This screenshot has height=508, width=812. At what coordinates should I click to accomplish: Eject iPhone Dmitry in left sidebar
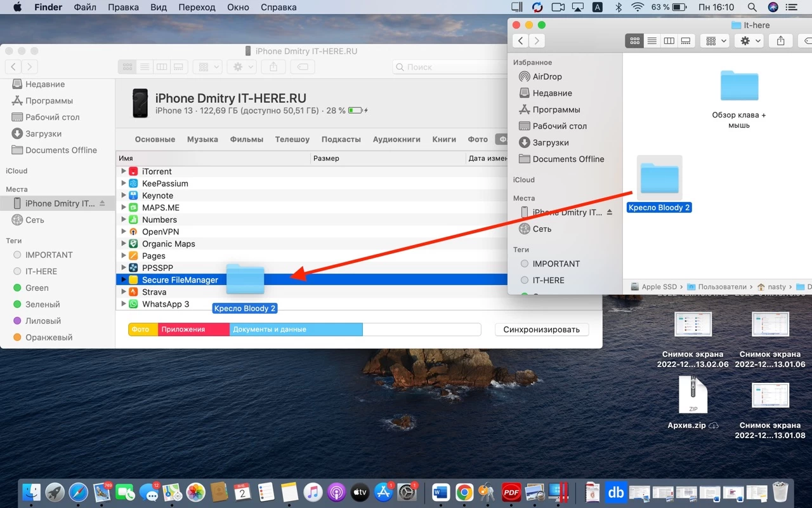coord(103,204)
